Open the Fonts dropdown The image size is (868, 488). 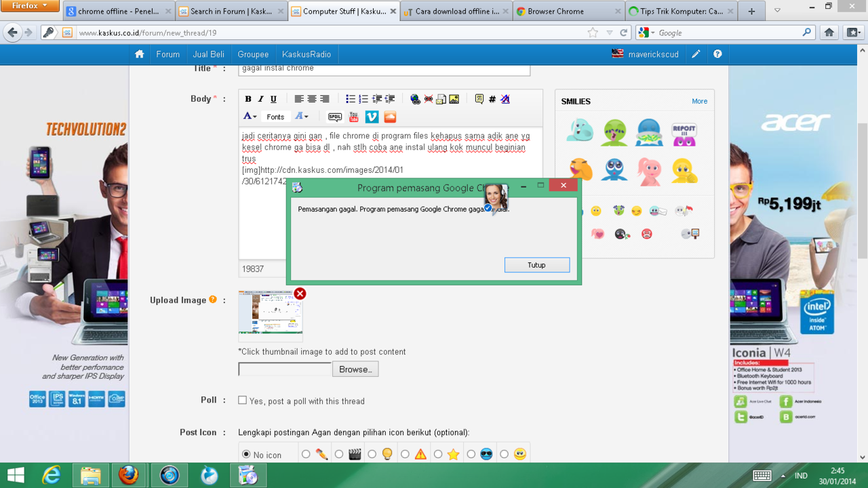275,117
